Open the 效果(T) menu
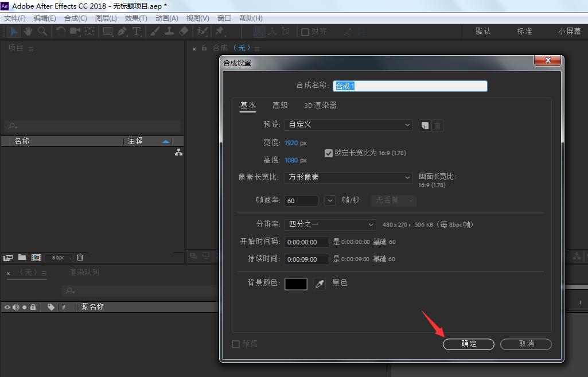Viewport: 588px width, 377px height. (x=136, y=18)
